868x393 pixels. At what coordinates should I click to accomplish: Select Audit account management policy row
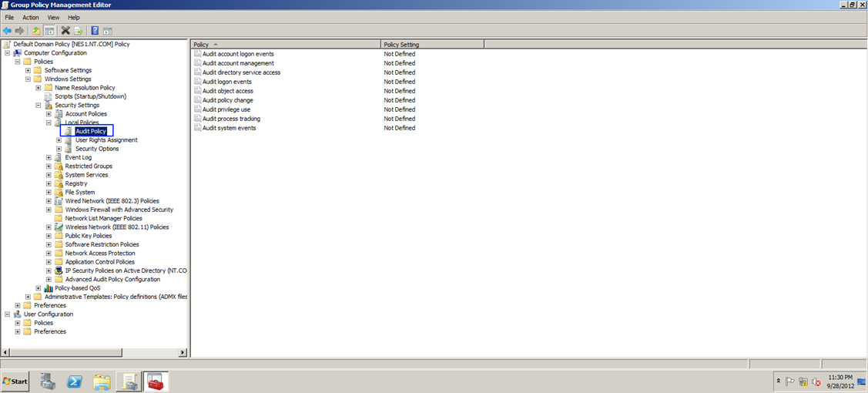(x=239, y=63)
